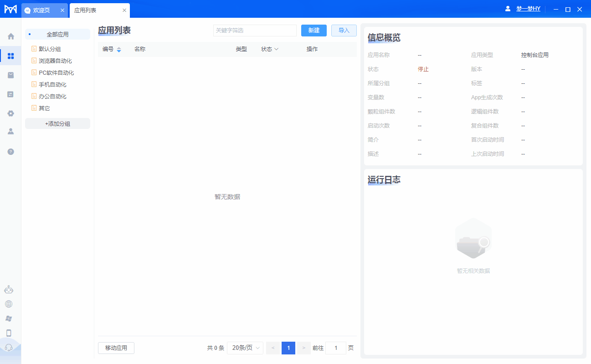Select 全部应用 in group list

[57, 34]
